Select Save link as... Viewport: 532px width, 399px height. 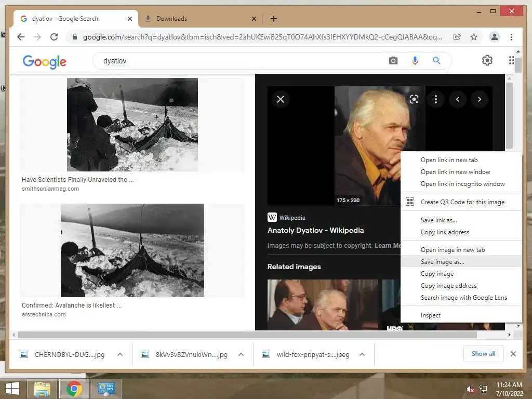(x=461, y=220)
